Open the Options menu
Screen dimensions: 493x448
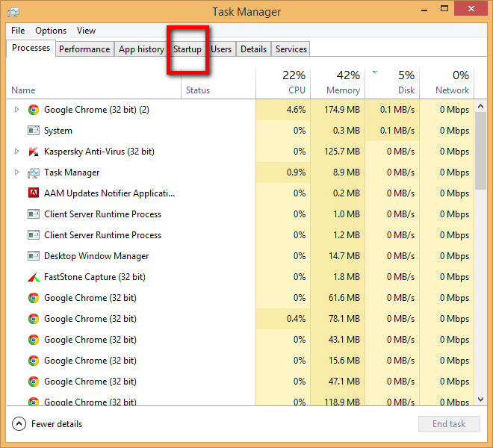pos(51,31)
